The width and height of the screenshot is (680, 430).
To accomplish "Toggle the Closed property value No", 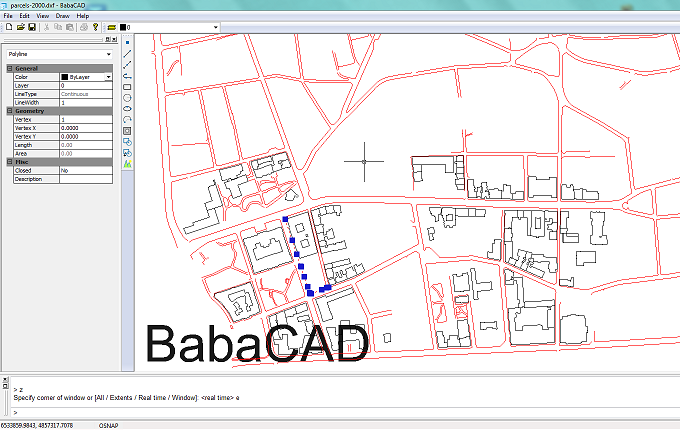I will pyautogui.click(x=86, y=171).
